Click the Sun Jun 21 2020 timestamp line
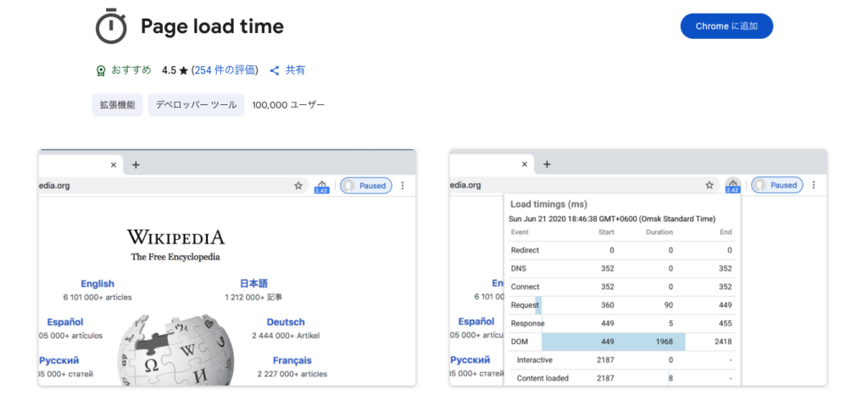 612,218
